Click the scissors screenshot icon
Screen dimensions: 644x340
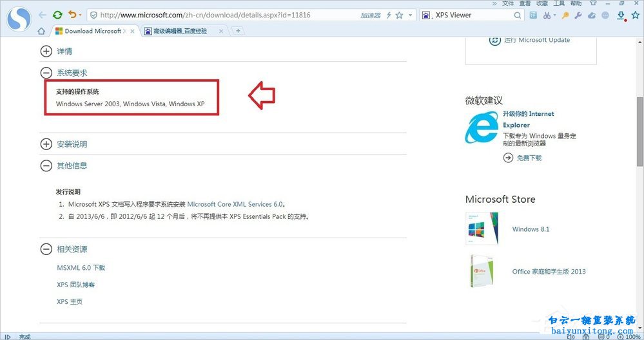[x=547, y=15]
